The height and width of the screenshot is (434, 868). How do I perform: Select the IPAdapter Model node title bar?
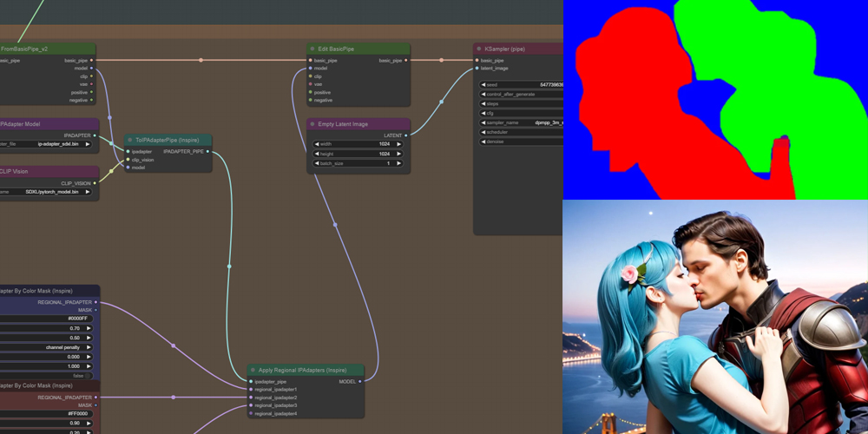click(x=49, y=124)
